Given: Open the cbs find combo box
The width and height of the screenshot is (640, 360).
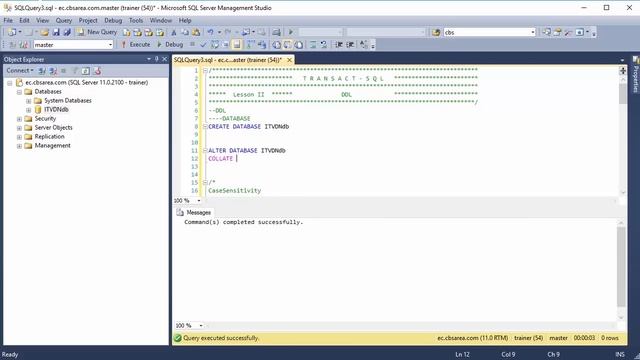Looking at the screenshot, I should pyautogui.click(x=489, y=32).
